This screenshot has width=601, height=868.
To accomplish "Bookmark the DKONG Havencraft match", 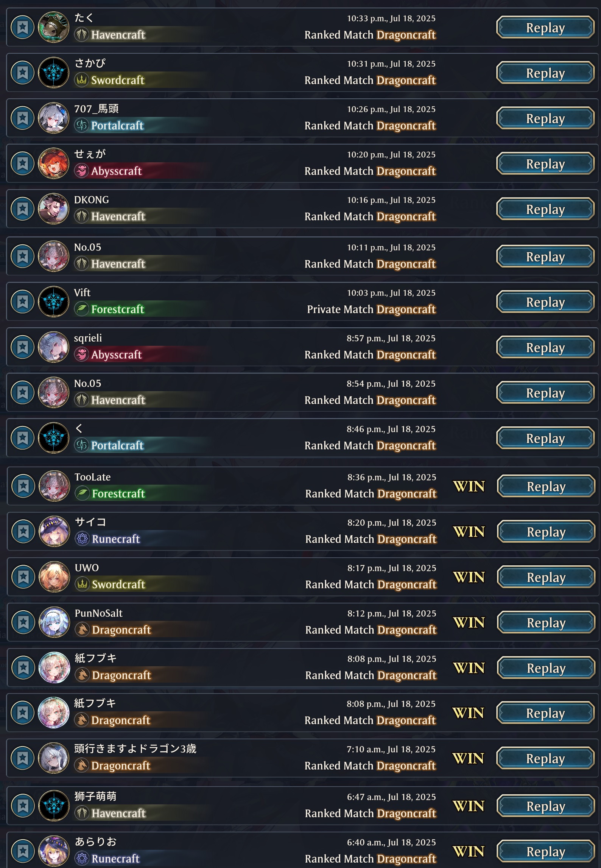I will pos(23,208).
